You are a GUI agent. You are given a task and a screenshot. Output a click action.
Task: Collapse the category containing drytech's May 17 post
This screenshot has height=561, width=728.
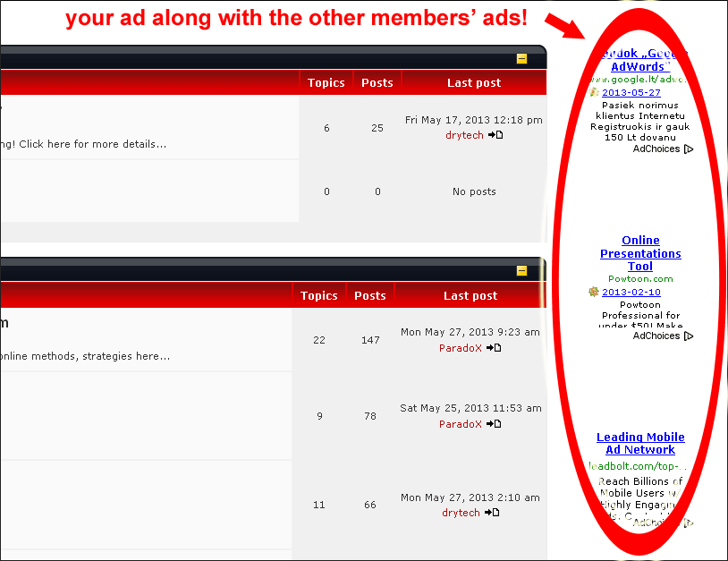(522, 58)
